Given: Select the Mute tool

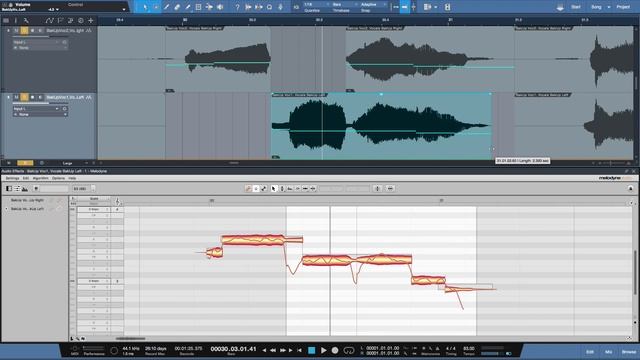Looking at the screenshot, I should [x=198, y=7].
